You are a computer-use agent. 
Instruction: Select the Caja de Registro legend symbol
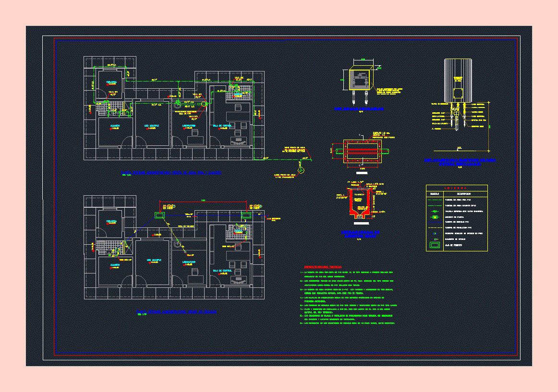tap(435, 245)
